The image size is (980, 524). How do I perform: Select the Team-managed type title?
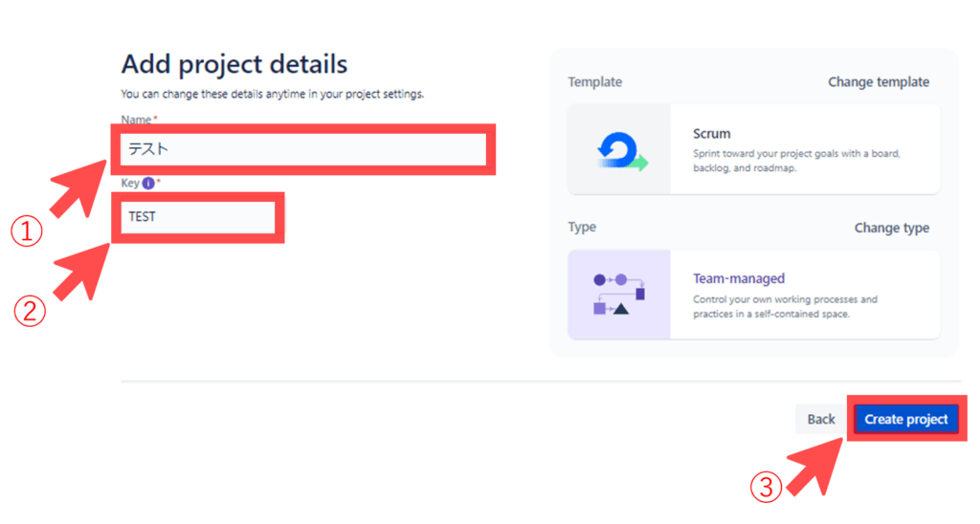(x=739, y=279)
